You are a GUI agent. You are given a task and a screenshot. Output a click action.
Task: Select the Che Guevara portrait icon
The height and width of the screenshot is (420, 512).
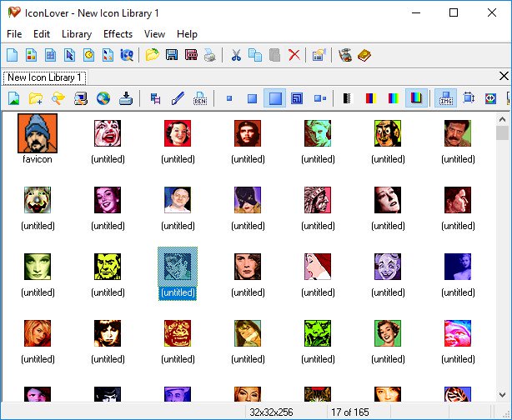coord(248,133)
